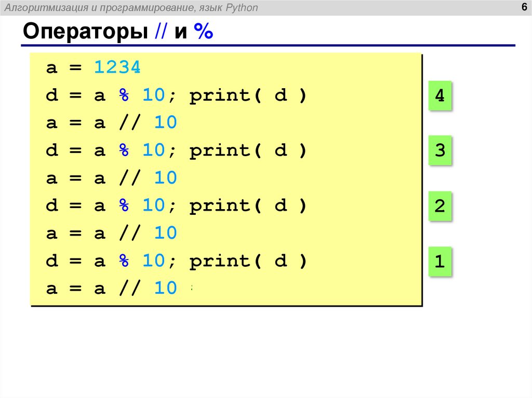Select the green box labeled 1

click(x=439, y=262)
